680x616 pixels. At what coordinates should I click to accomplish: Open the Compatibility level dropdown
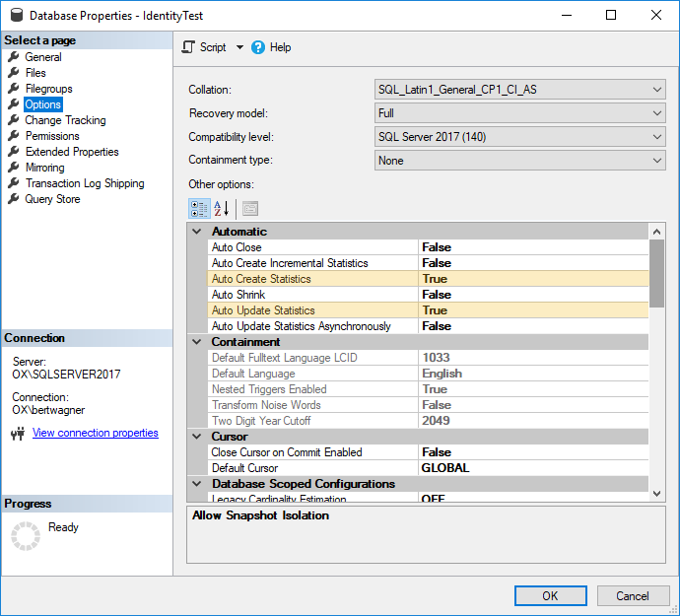coord(520,137)
